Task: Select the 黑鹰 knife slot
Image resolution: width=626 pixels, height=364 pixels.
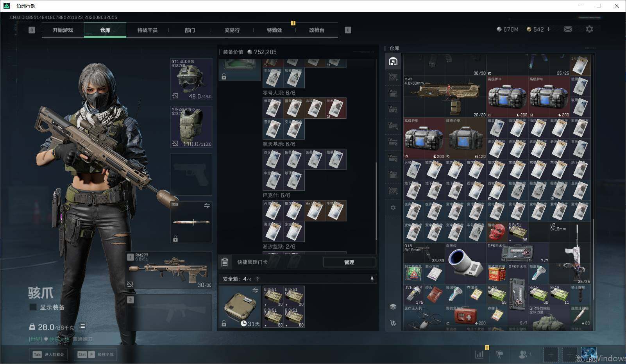Action: point(191,222)
